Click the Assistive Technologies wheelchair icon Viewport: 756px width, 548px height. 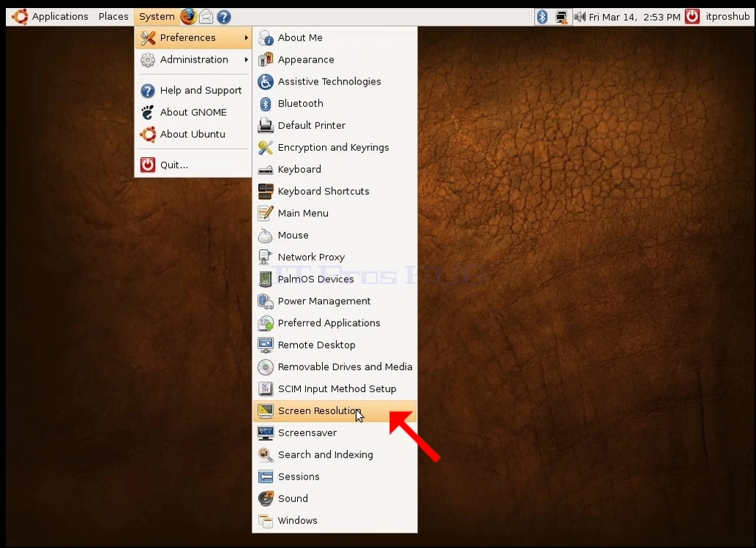tap(265, 82)
